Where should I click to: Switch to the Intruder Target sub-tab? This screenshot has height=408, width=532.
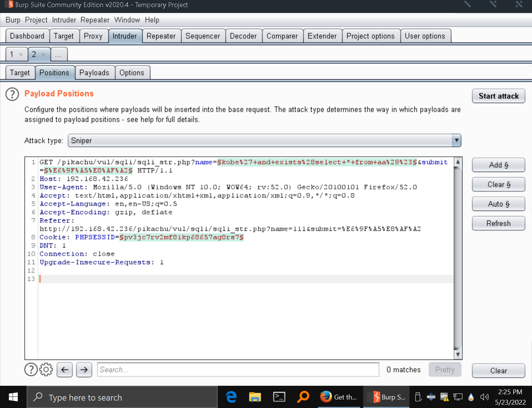20,73
